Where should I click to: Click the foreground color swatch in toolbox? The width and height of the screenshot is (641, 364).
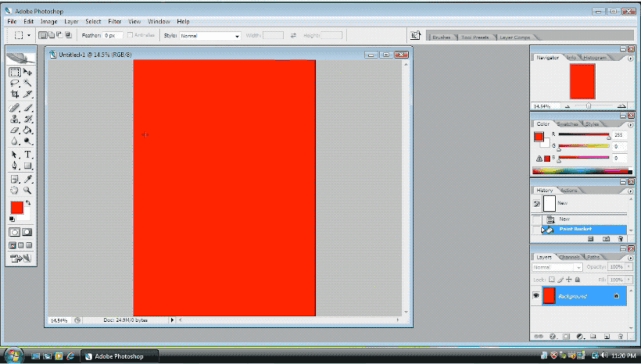click(x=17, y=207)
